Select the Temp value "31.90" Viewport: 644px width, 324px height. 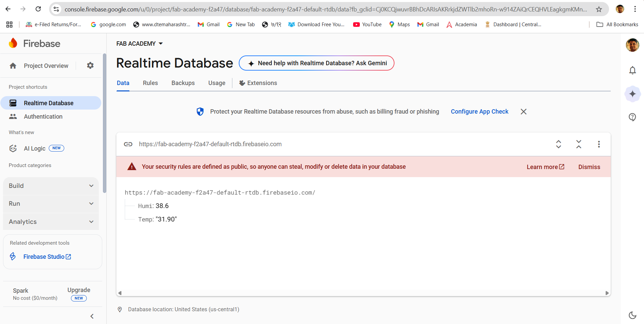point(166,219)
